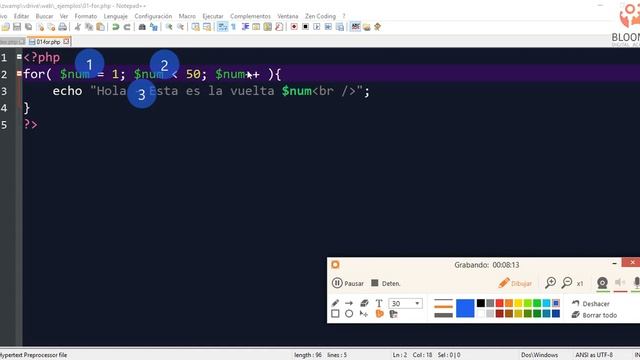Select the arrow drawing tool
Viewport: 640px width, 360px height.
click(x=349, y=303)
